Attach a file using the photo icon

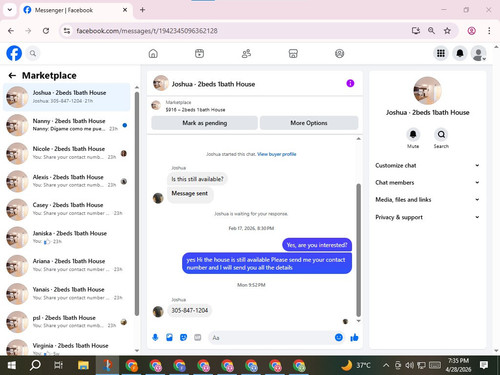169,338
